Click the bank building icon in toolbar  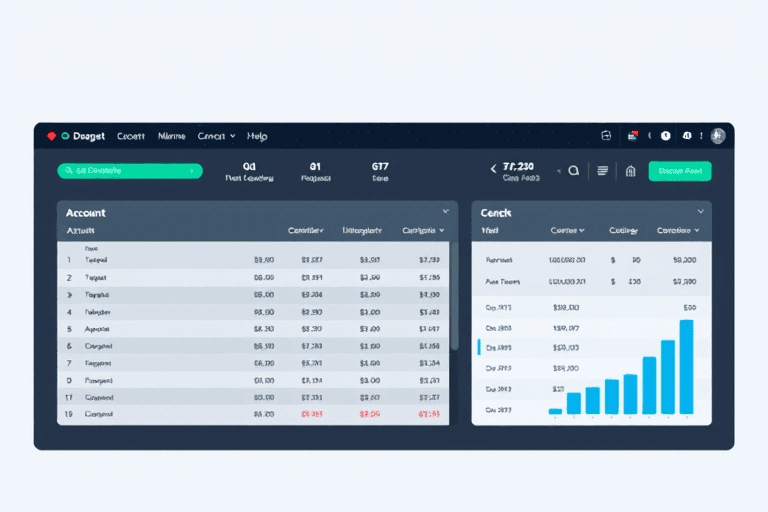(x=630, y=171)
